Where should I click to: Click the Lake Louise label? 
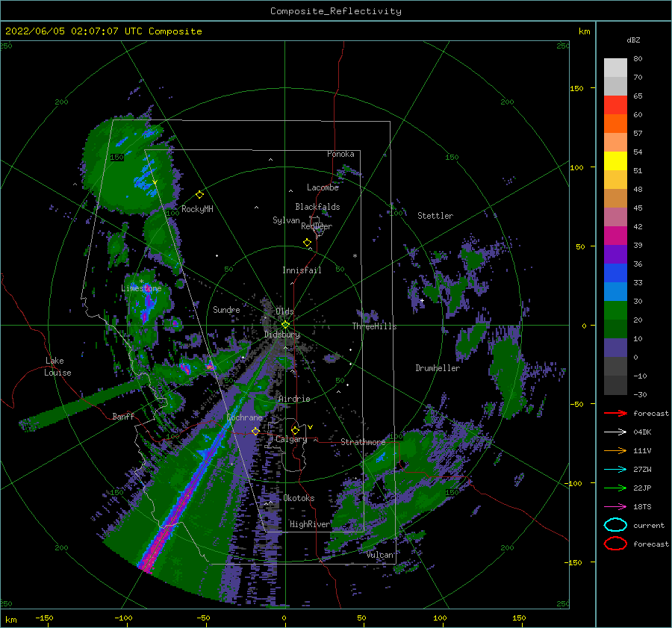tap(57, 367)
